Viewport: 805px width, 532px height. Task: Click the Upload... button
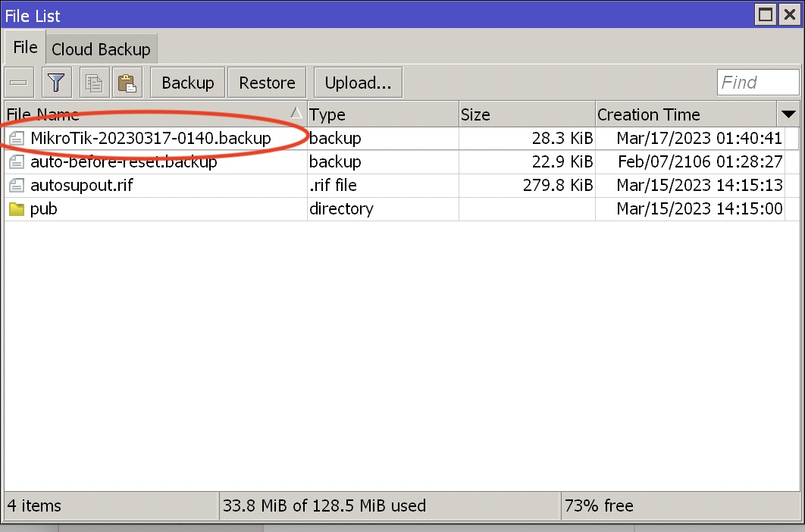click(358, 82)
